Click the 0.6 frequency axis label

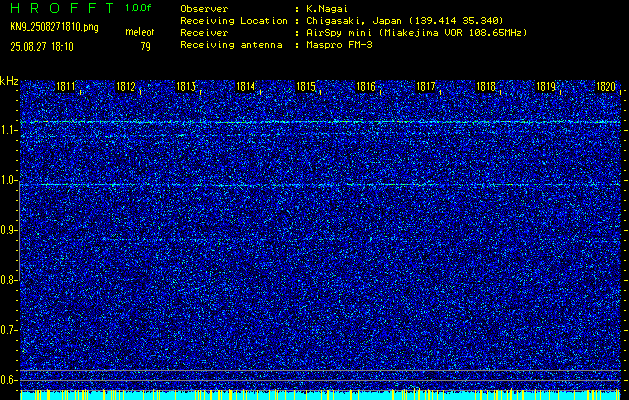[8, 380]
